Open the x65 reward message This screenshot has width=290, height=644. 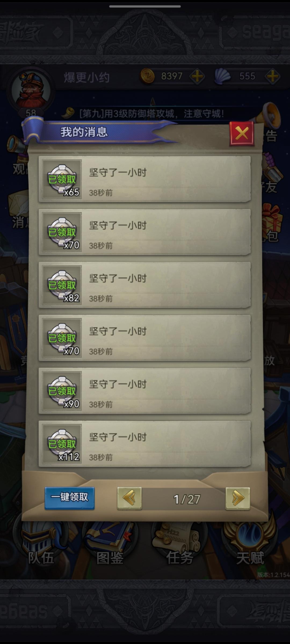145,179
